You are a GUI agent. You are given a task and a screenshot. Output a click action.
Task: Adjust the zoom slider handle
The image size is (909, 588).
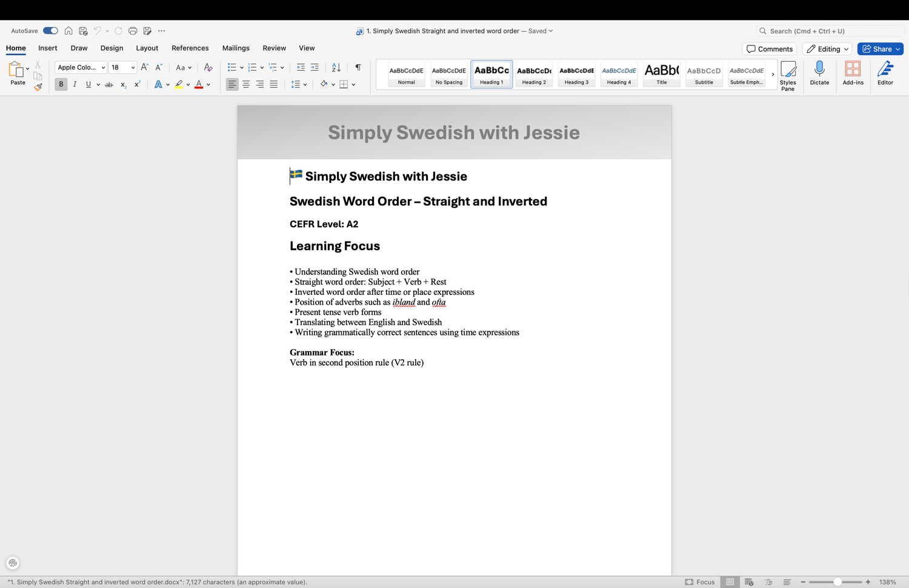click(x=837, y=582)
